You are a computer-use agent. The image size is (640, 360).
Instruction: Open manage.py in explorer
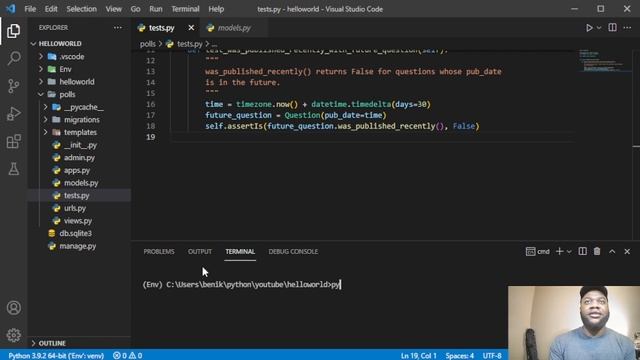pyautogui.click(x=78, y=246)
